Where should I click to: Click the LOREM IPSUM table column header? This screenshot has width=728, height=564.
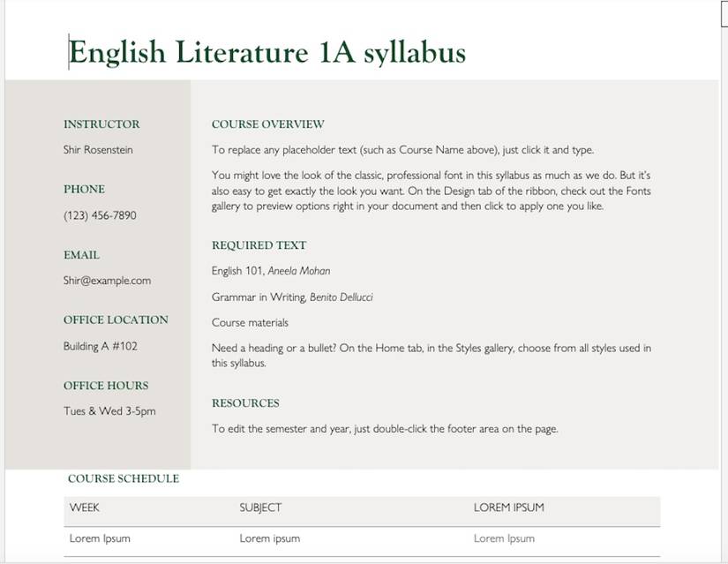509,508
